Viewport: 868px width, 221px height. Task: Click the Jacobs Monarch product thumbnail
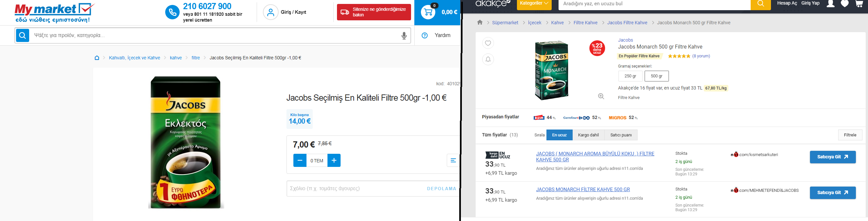pos(552,70)
